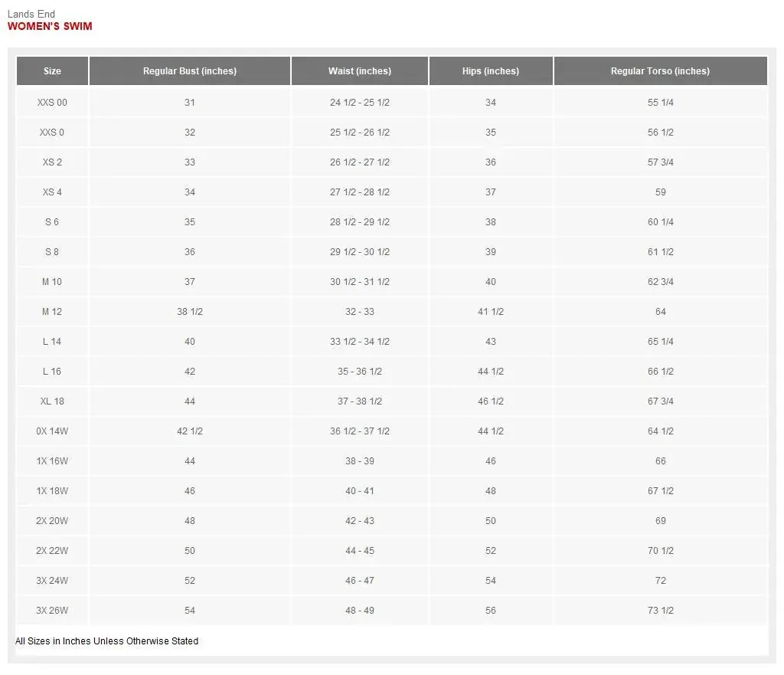Click waist value '24 1/2 - 25 1/2'

pos(360,102)
